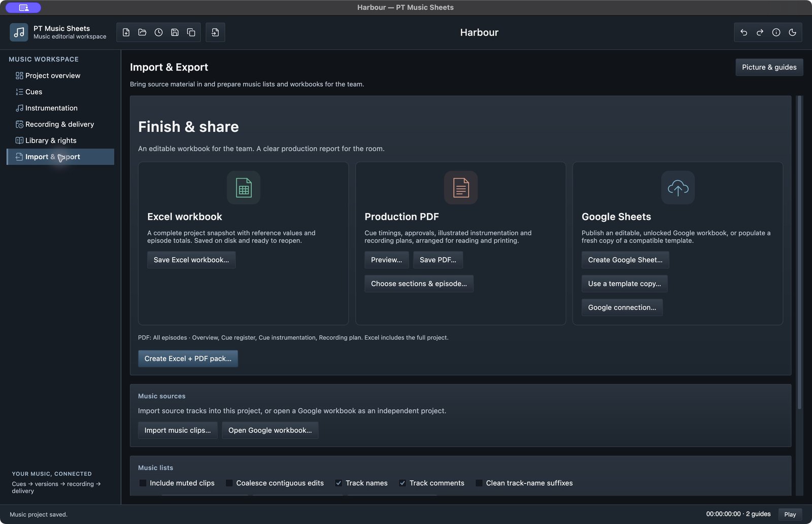The height and width of the screenshot is (524, 812).
Task: Click the duplicate project copy icon
Action: [x=191, y=32]
